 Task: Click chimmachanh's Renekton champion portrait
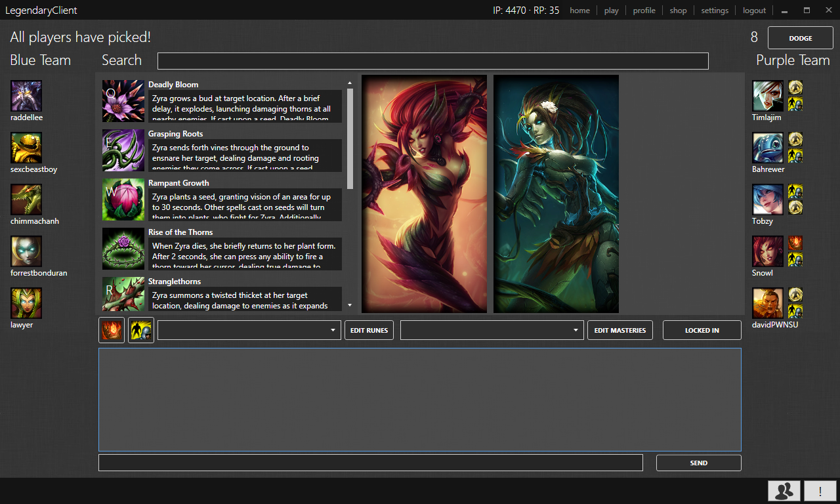point(26,199)
